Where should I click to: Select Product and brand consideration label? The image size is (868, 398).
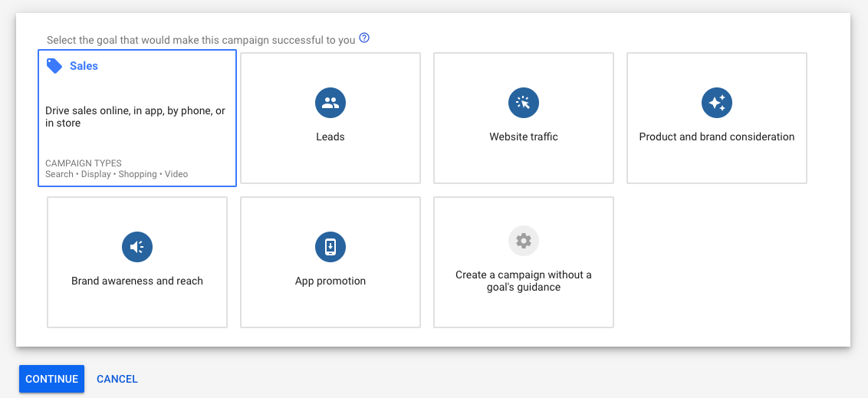[x=717, y=137]
